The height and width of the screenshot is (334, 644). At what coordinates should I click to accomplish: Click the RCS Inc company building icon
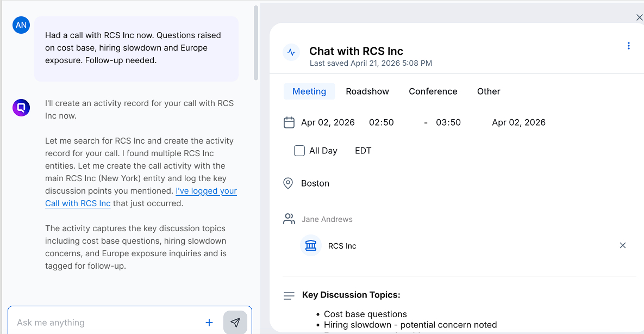coord(310,245)
